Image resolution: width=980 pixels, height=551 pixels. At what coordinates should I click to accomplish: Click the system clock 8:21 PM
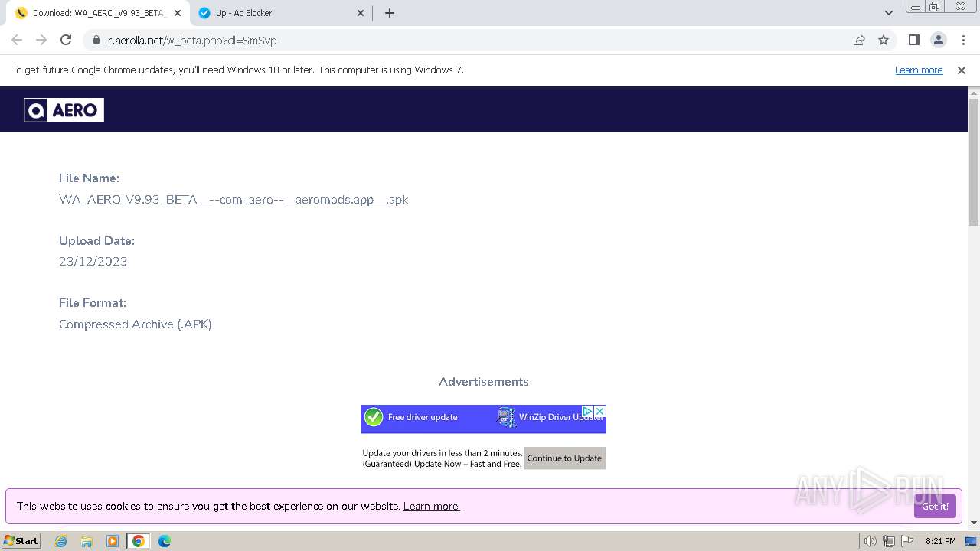pyautogui.click(x=940, y=541)
